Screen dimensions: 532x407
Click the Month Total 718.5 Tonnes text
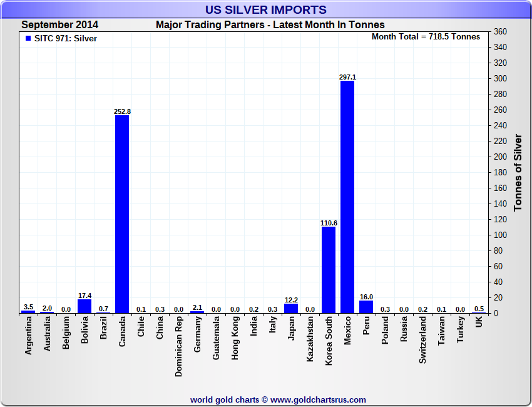(x=426, y=36)
